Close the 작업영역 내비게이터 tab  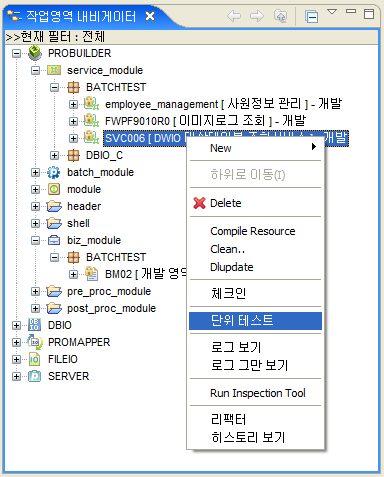(150, 16)
